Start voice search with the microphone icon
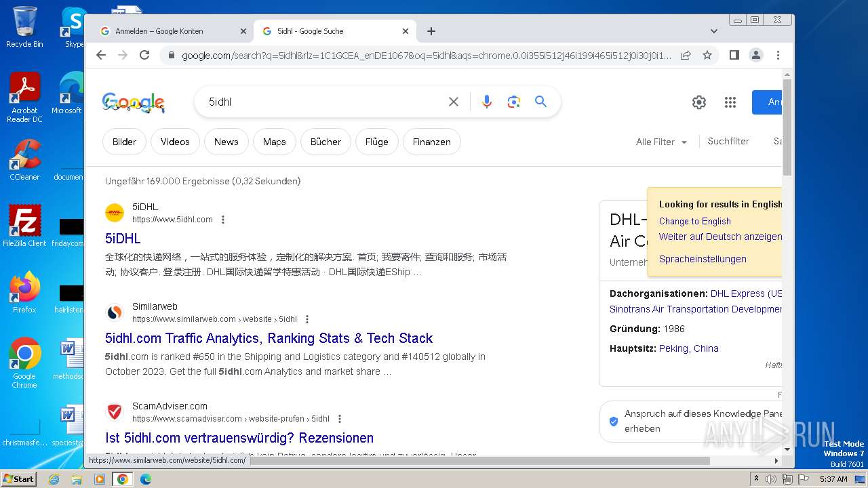The width and height of the screenshot is (868, 488). (x=487, y=102)
